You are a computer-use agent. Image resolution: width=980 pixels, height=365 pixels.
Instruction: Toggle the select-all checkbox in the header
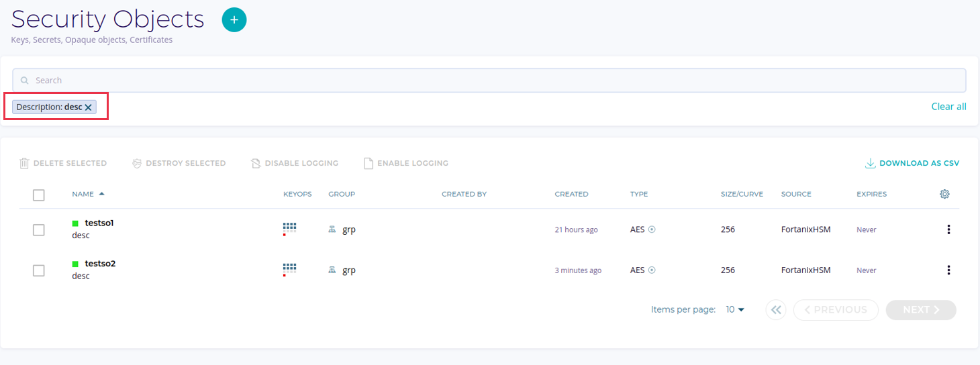tap(39, 195)
